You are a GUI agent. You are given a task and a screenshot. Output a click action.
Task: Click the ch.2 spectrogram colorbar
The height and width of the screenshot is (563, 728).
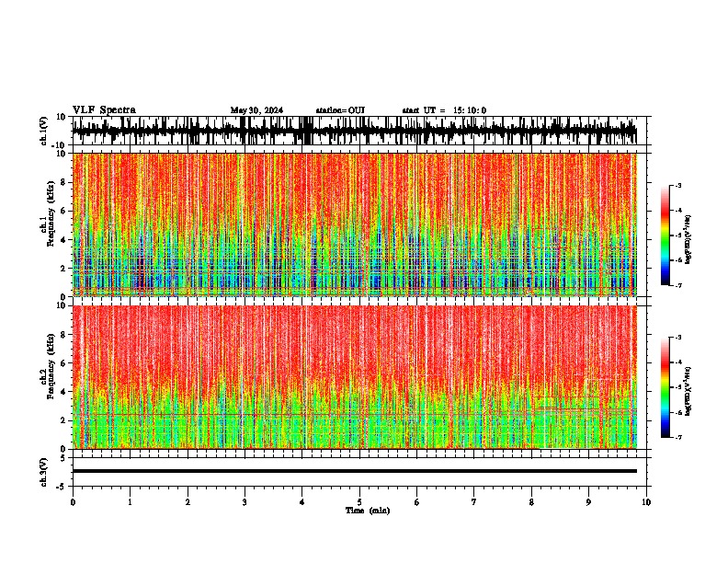pos(665,387)
